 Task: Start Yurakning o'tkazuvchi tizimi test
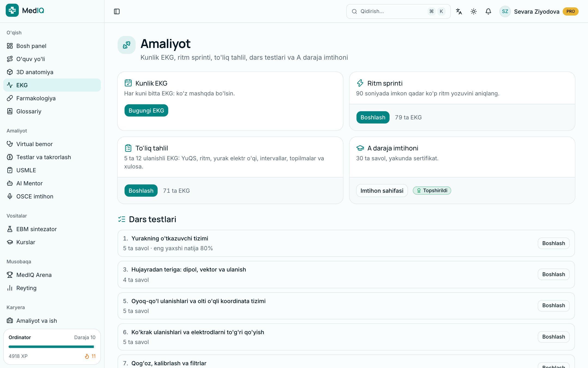pos(553,243)
